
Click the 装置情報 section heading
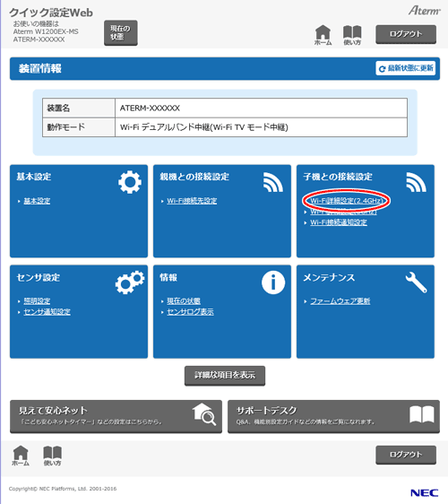point(40,68)
